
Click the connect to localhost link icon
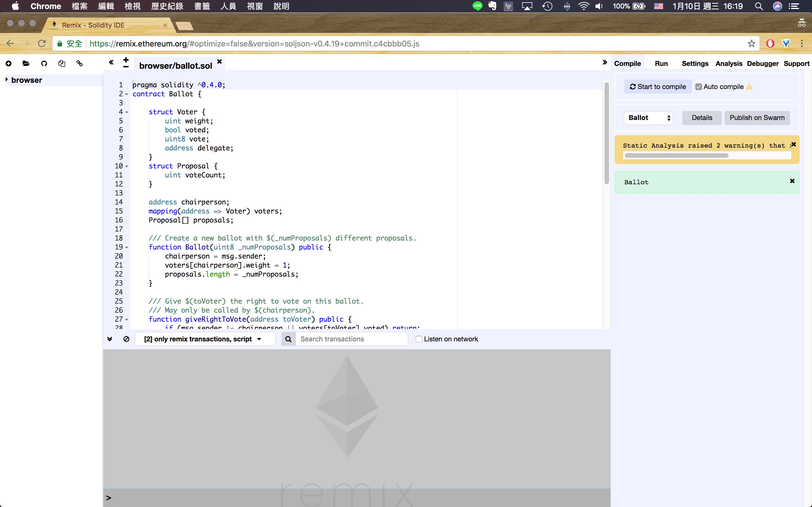pyautogui.click(x=80, y=63)
